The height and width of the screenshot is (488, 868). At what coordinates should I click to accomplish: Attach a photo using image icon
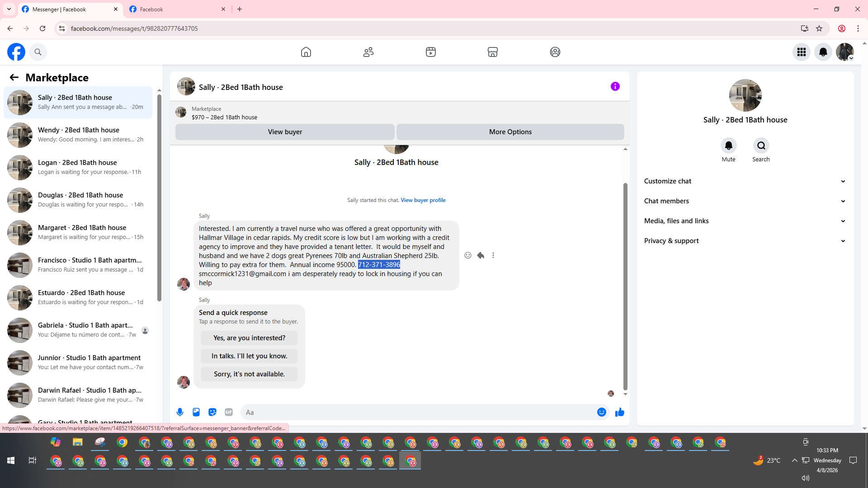(196, 412)
